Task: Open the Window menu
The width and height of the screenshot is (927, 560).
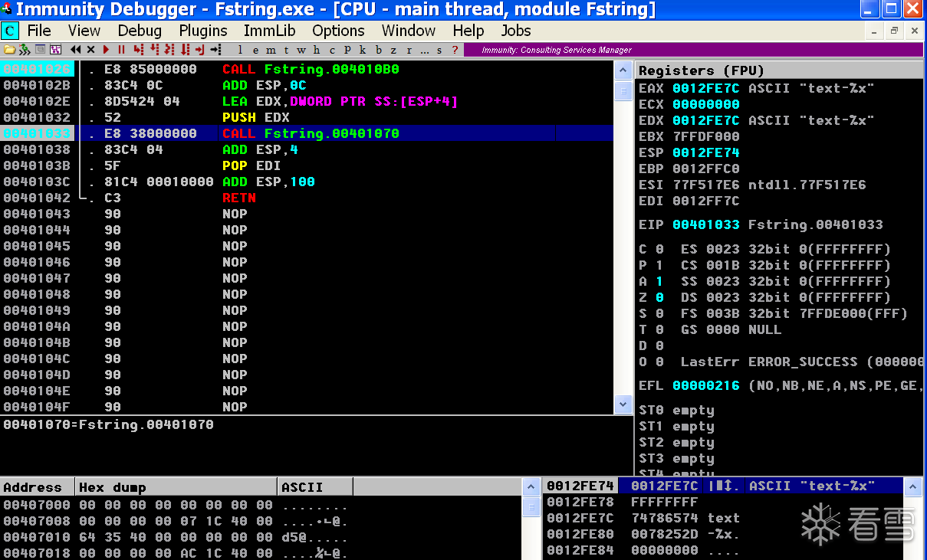Action: point(409,31)
